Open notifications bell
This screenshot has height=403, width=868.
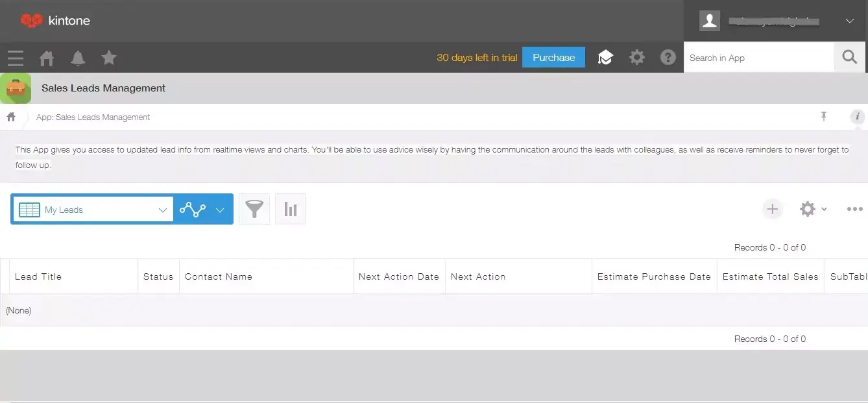tap(78, 58)
